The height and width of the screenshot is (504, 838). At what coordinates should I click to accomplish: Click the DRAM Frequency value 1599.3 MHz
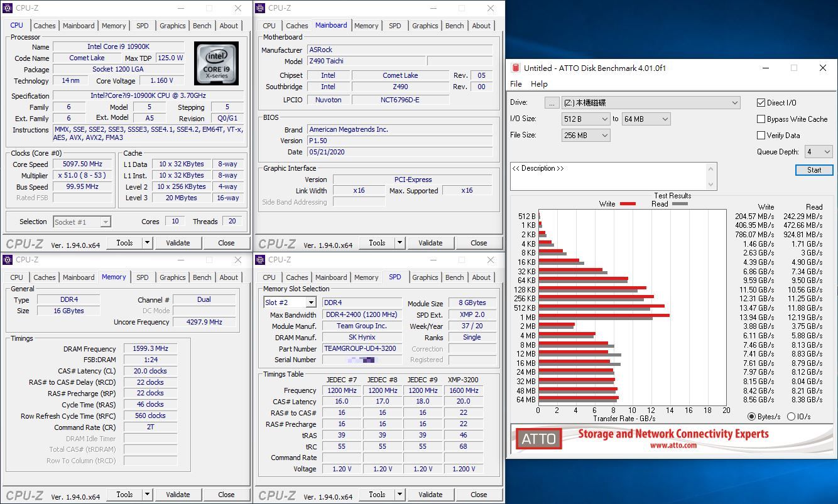pyautogui.click(x=150, y=349)
